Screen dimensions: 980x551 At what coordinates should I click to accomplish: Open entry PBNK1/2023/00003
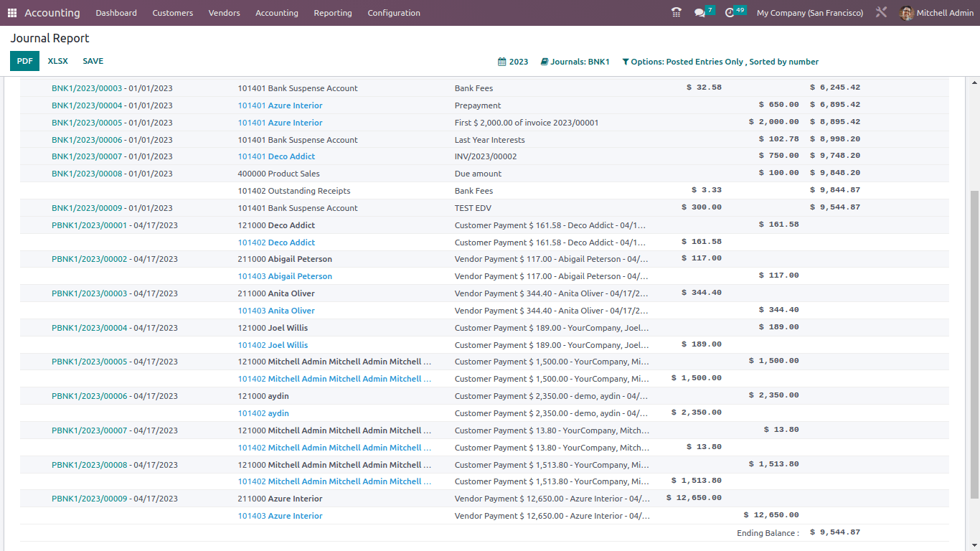(x=90, y=293)
